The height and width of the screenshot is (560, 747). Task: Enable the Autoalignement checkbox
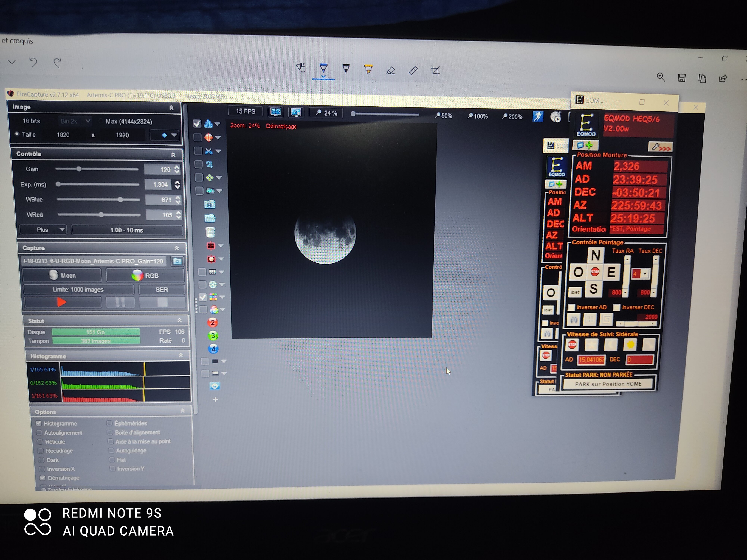coord(39,432)
